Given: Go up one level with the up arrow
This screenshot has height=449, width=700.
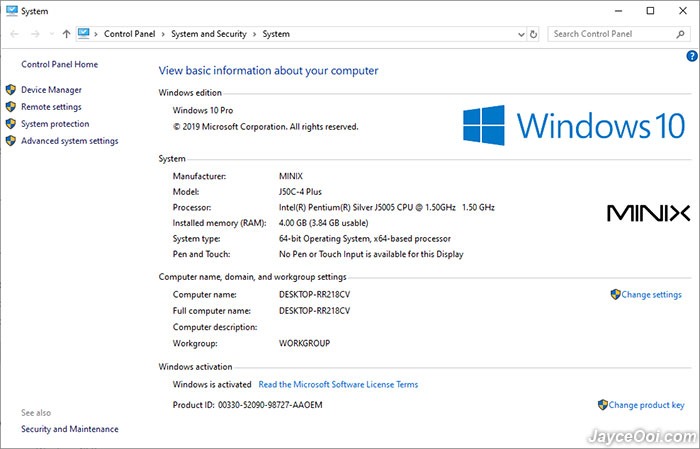Looking at the screenshot, I should [66, 34].
